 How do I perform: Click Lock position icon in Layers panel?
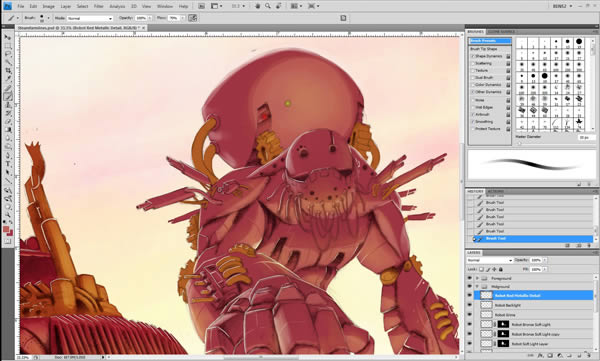[x=494, y=270]
